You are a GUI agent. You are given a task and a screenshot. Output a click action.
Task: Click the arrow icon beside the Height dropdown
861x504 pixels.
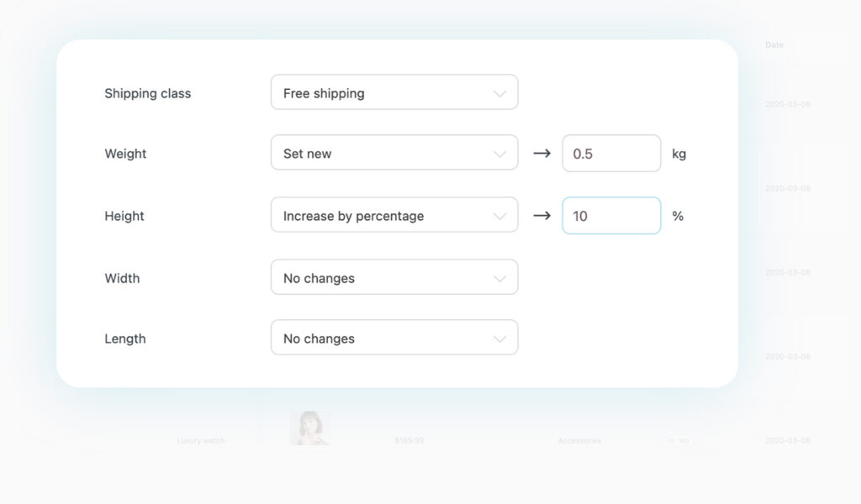[x=541, y=215]
